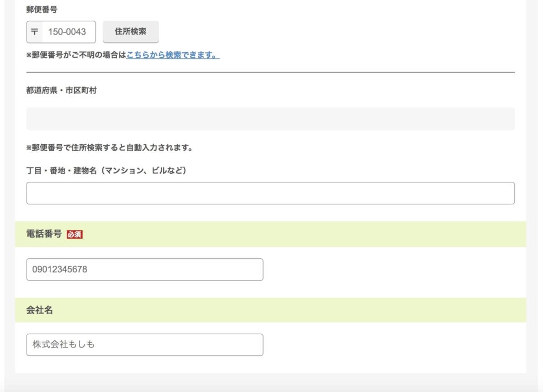543x392 pixels.
Task: Click blank space right of phone number field
Action: 392,269
